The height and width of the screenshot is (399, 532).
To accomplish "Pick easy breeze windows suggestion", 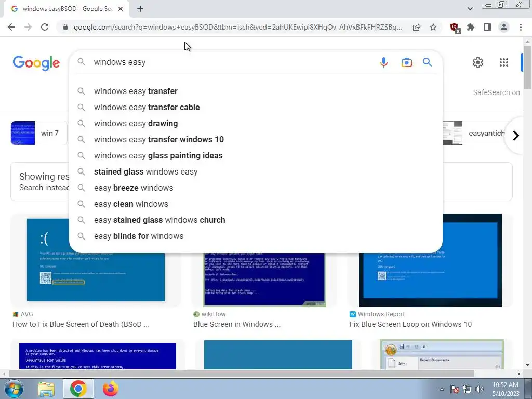I will (x=256, y=188).
